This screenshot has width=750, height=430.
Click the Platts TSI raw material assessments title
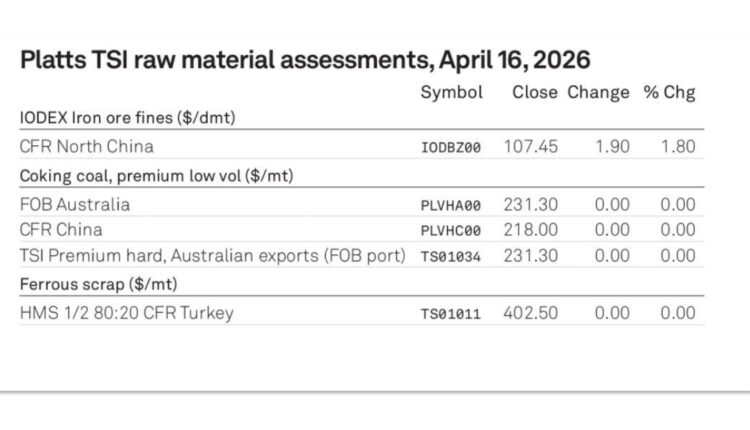304,59
